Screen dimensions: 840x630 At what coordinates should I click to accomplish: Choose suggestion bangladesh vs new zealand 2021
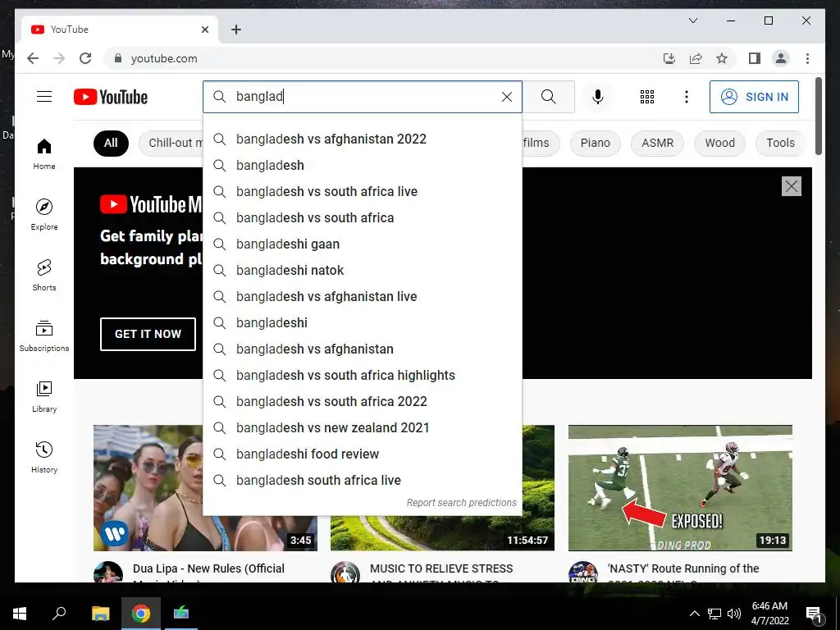[x=363, y=428]
